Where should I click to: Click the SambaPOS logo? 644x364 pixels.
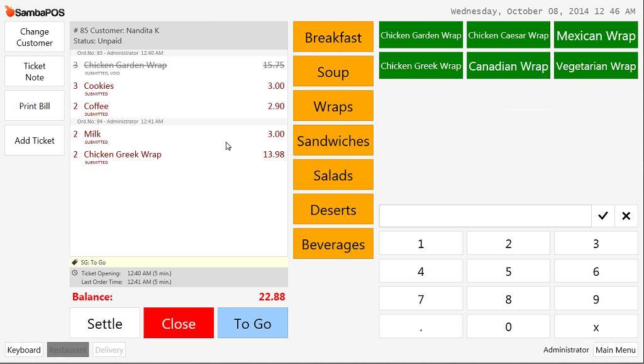[35, 12]
